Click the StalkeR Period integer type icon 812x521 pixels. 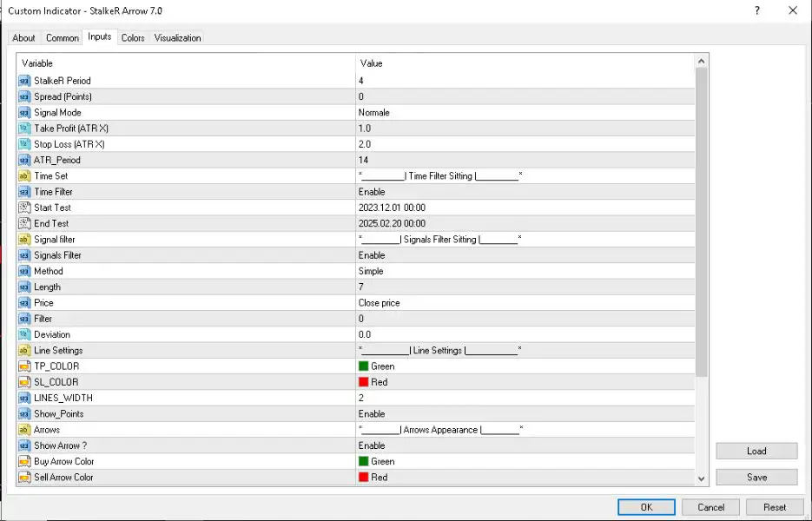[24, 81]
